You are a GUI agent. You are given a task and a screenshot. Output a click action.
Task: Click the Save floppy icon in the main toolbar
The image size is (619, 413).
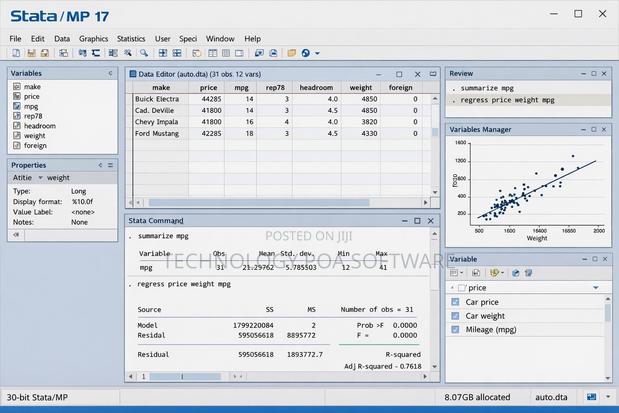coord(31,53)
